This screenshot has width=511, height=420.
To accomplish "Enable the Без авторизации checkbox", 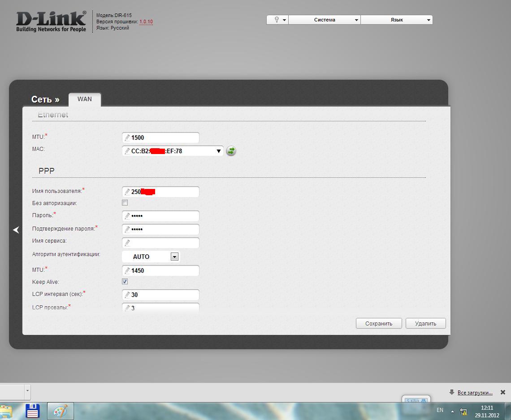I will click(x=125, y=203).
